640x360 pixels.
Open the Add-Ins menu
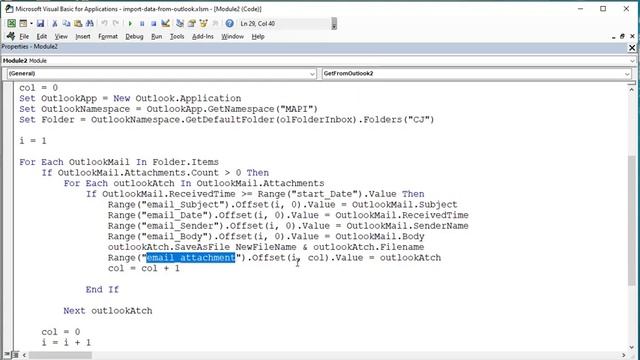[202, 36]
